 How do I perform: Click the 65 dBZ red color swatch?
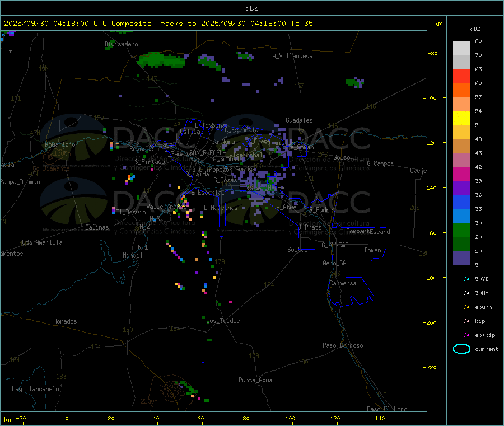tap(461, 76)
